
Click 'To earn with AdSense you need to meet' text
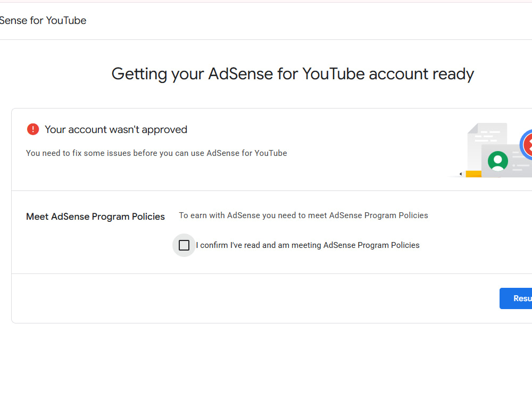pos(253,215)
